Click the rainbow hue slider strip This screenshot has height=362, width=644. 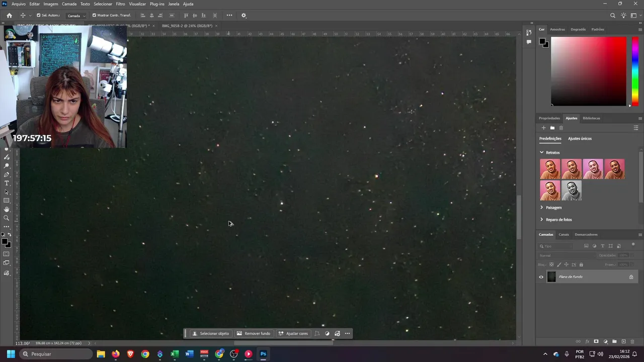tap(635, 71)
